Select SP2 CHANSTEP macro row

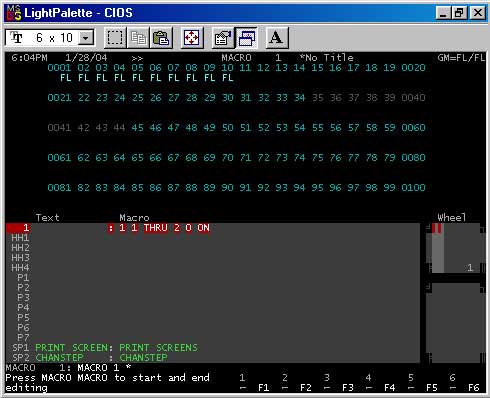[x=213, y=358]
